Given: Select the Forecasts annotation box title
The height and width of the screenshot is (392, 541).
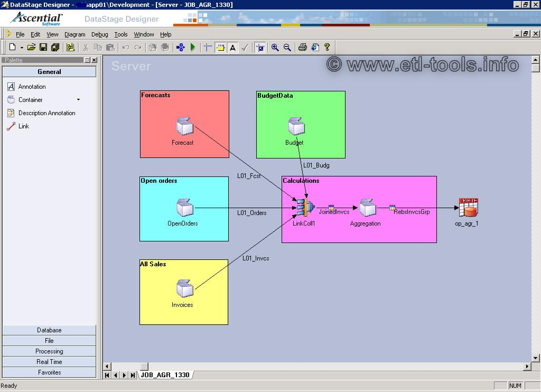Looking at the screenshot, I should pos(156,95).
